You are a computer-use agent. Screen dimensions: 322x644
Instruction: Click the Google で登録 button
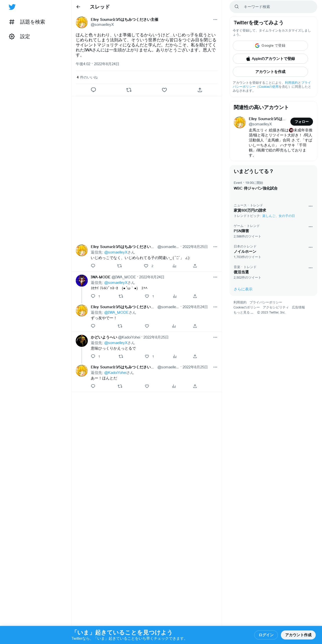click(270, 46)
